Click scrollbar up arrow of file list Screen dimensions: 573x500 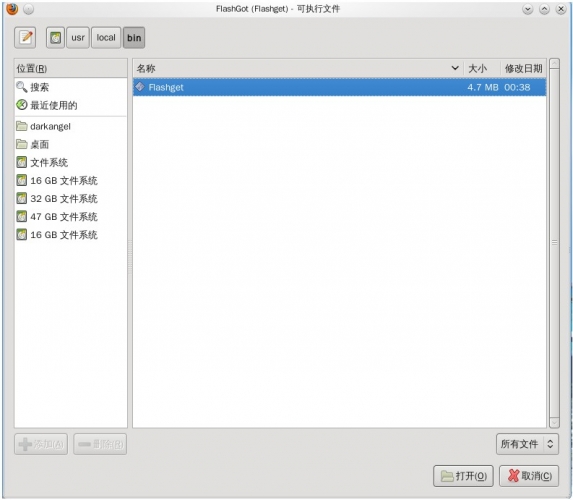click(x=554, y=64)
